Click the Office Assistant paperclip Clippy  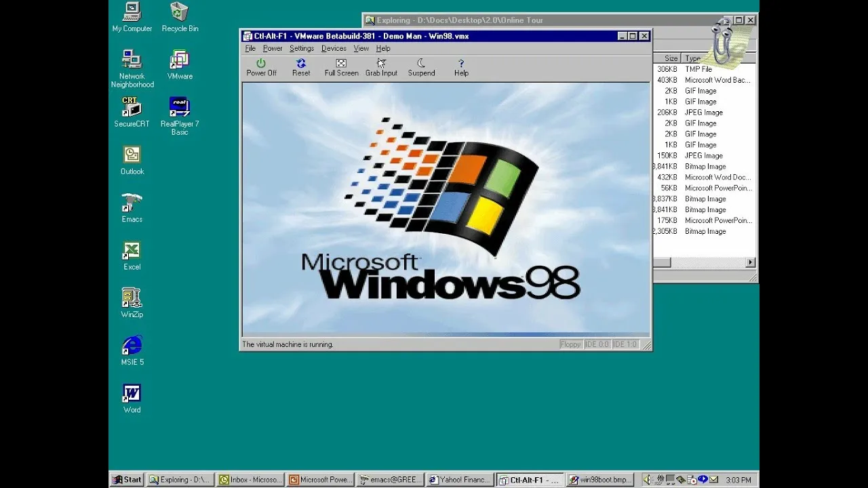[x=725, y=43]
